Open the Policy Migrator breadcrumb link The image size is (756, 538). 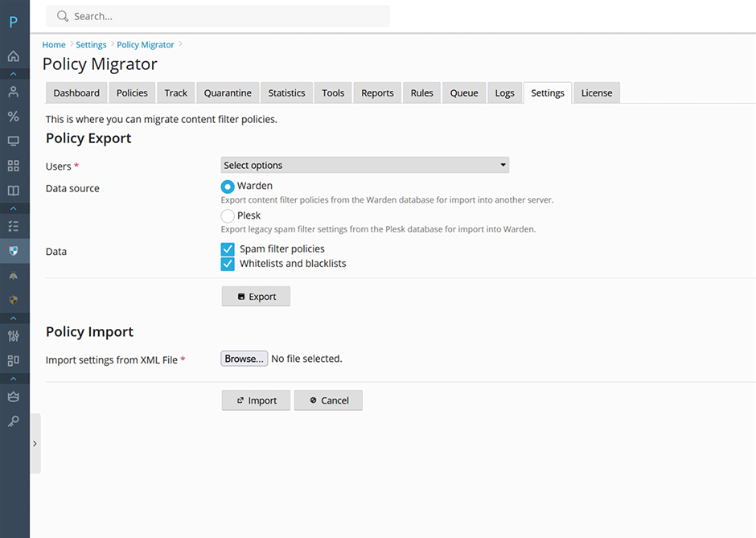pyautogui.click(x=146, y=45)
